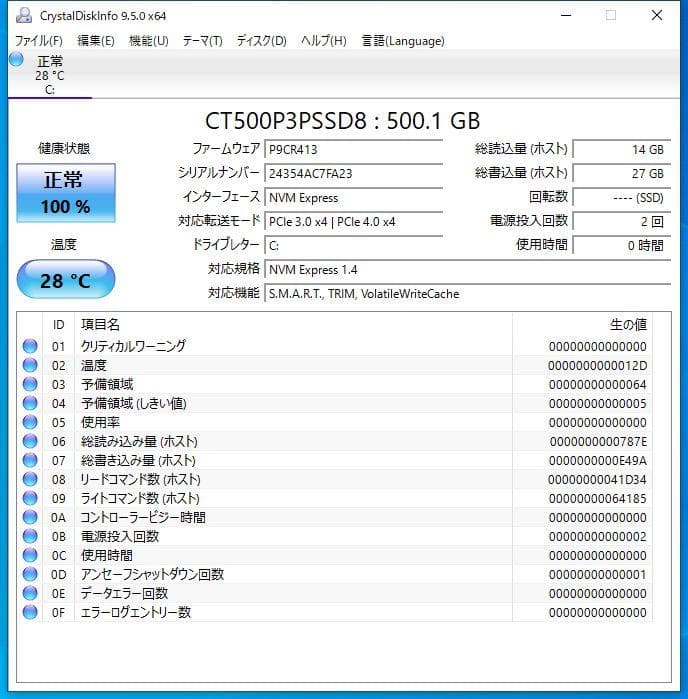Click raw value 0000000000064

[597, 385]
